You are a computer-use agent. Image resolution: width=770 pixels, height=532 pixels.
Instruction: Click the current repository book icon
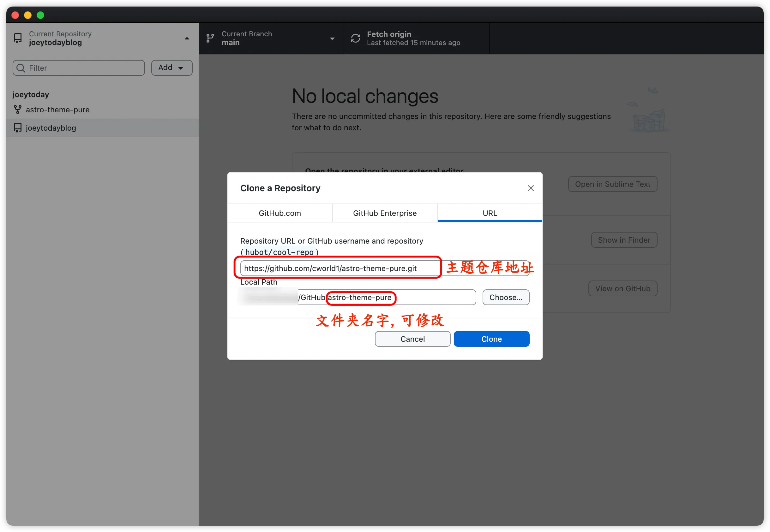click(18, 38)
